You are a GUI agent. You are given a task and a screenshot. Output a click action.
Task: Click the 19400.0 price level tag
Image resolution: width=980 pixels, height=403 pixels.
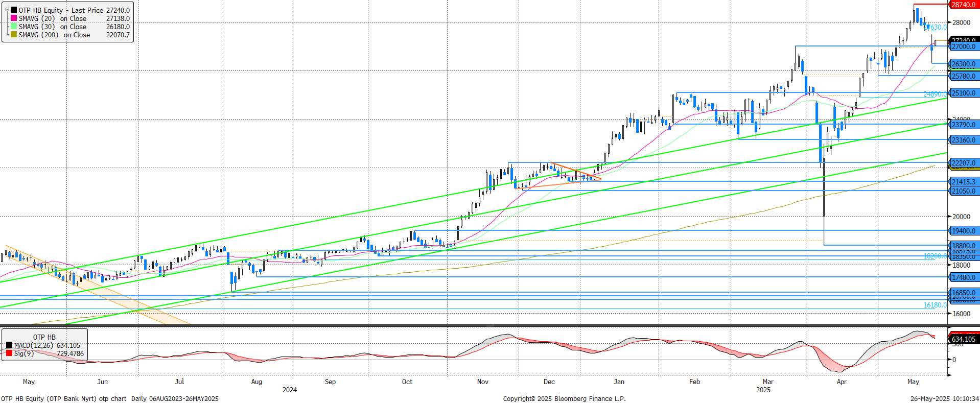click(x=964, y=231)
